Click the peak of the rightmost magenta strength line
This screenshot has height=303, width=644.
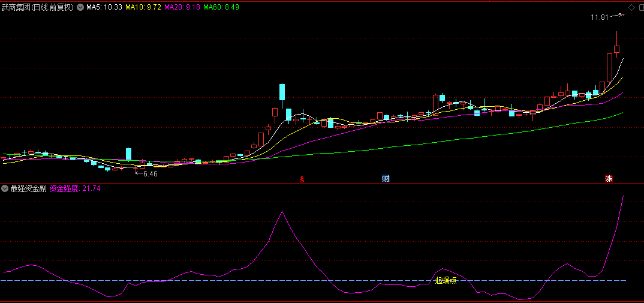624,196
